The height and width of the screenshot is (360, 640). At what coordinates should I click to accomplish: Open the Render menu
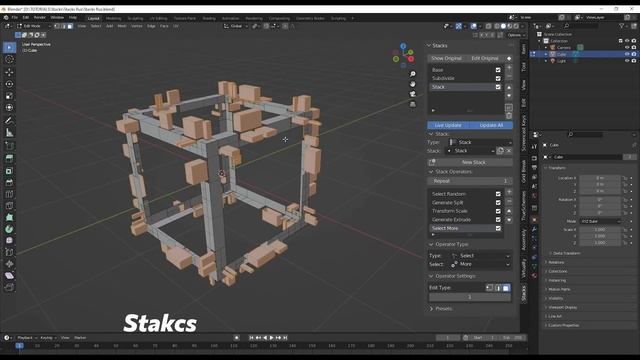point(40,18)
